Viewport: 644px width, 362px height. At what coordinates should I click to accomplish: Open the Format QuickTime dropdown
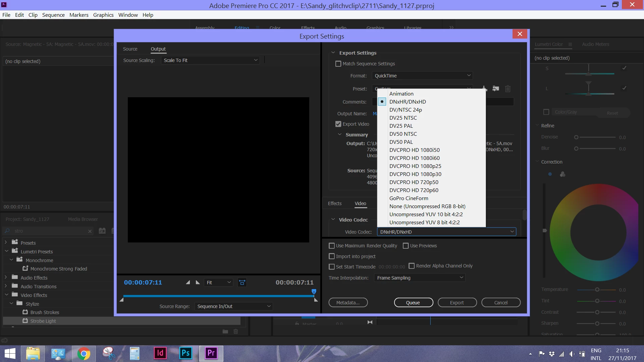tap(422, 76)
